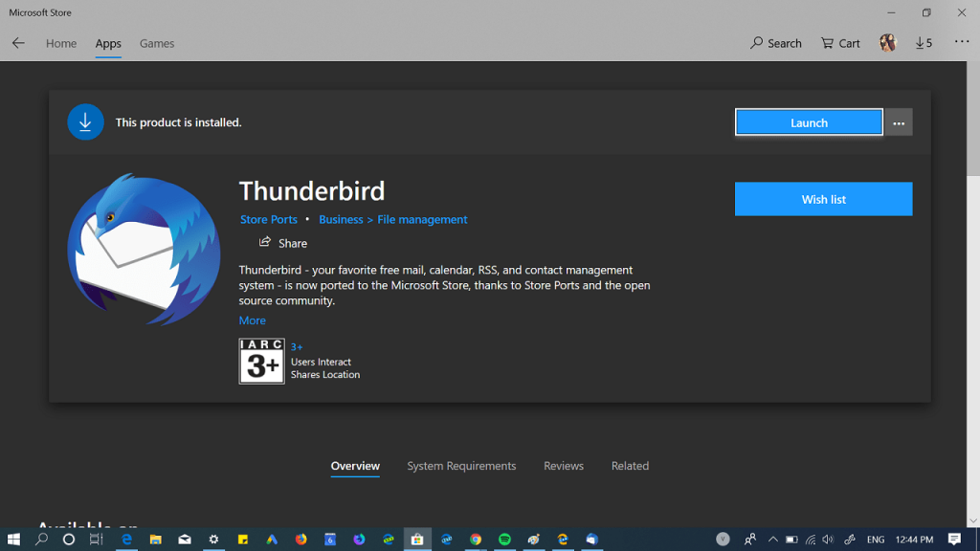Open more options next to Launch
The image size is (980, 551).
click(x=899, y=122)
